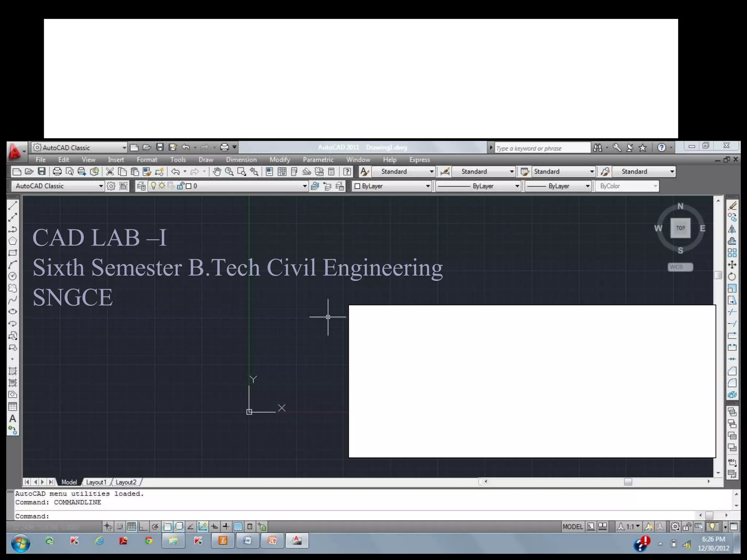Click the Plot printer icon
This screenshot has width=747, height=560.
tap(57, 172)
